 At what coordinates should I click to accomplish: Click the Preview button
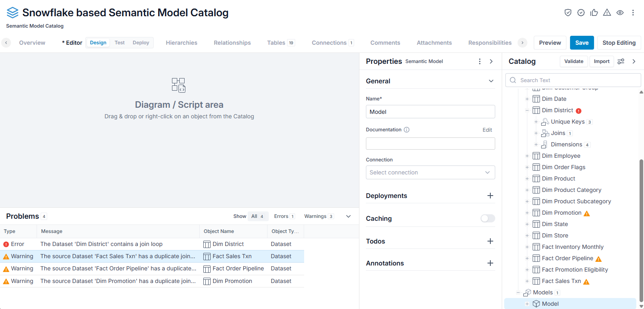tap(550, 43)
